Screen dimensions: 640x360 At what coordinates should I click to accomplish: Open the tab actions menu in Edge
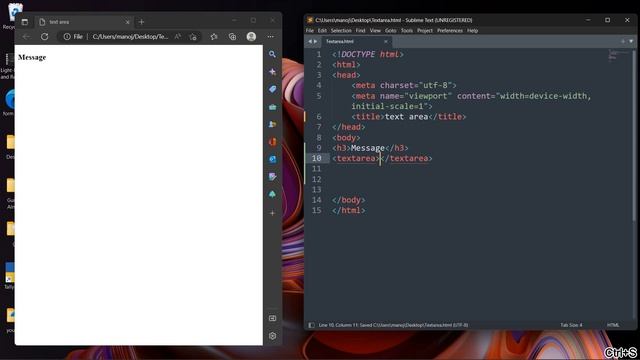tap(25, 22)
